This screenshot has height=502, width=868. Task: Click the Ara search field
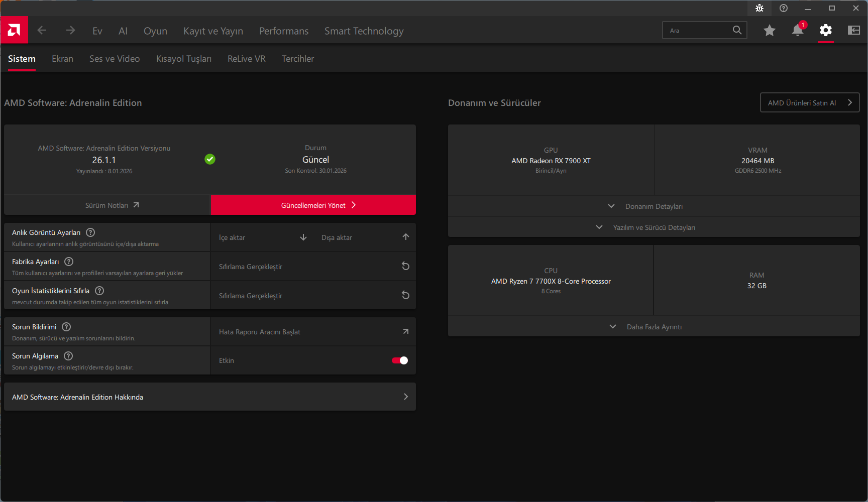(698, 31)
